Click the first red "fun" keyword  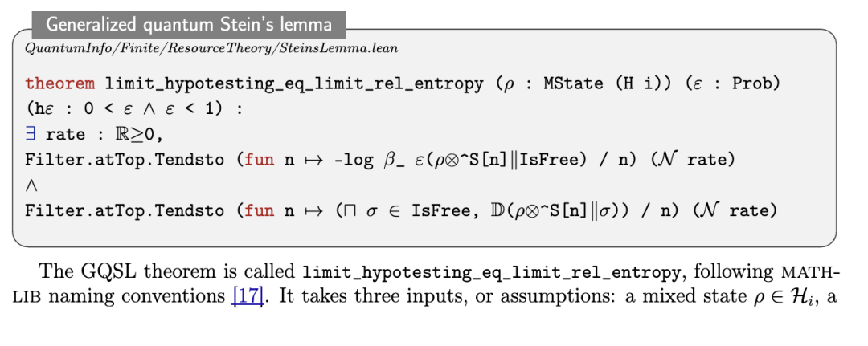coord(257,161)
